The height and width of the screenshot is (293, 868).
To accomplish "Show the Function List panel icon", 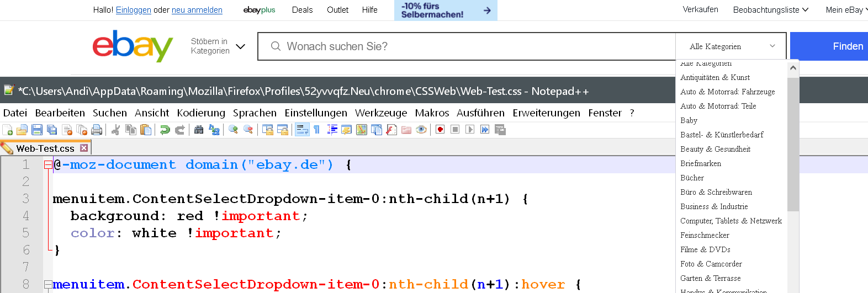I will click(391, 130).
